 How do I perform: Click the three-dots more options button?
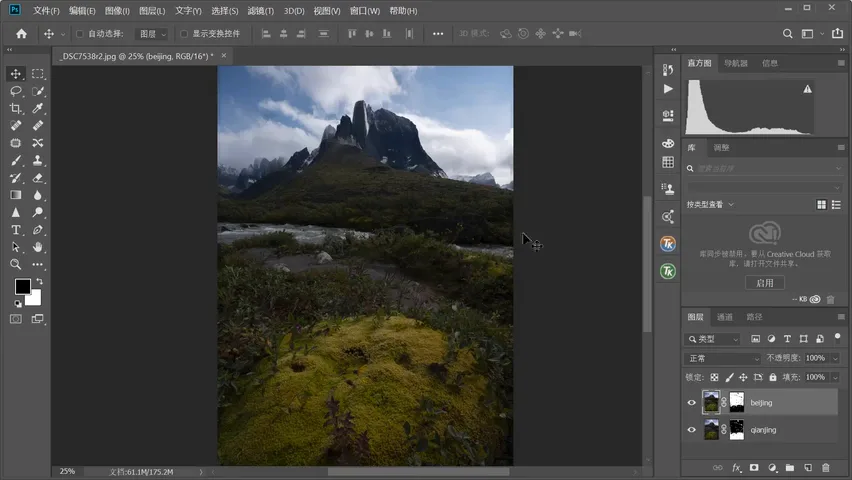(438, 34)
